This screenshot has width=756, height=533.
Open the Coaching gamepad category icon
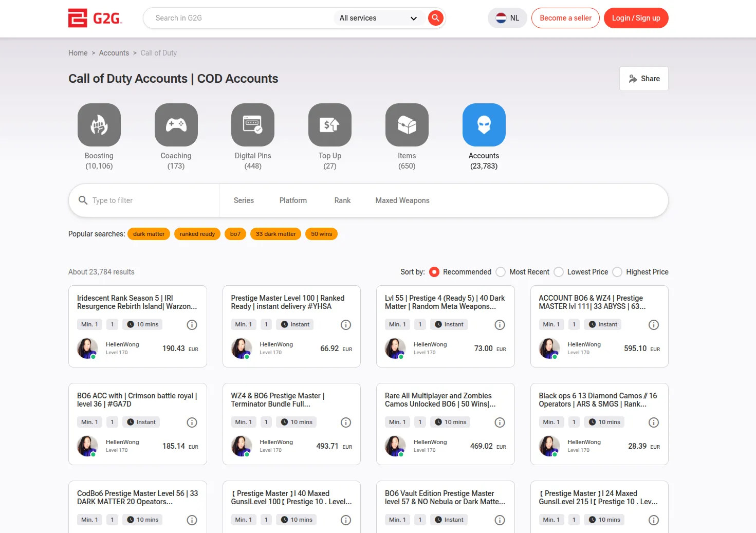point(176,125)
